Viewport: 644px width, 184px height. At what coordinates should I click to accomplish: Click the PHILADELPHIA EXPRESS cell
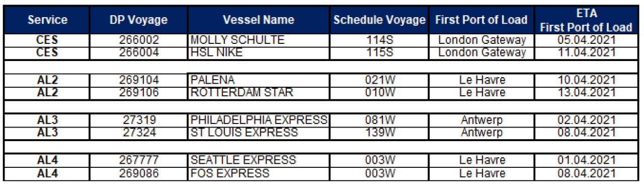pos(259,120)
